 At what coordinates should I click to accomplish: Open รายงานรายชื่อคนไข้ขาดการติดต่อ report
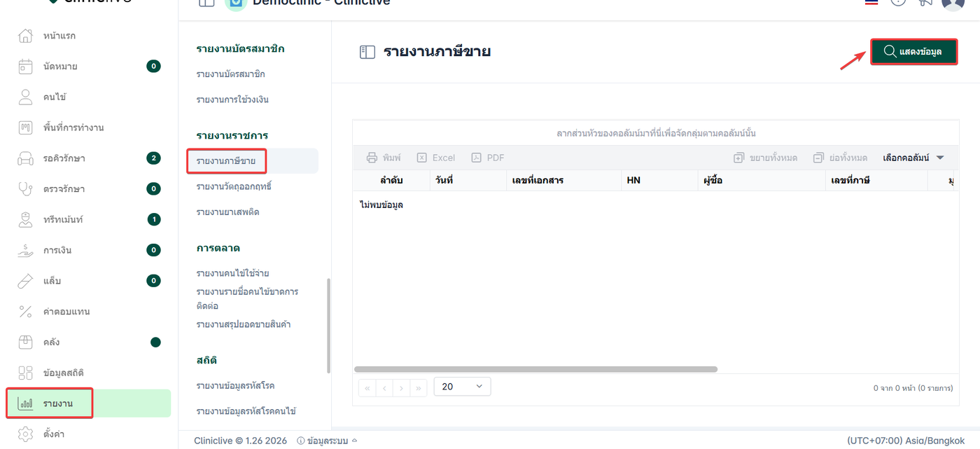(247, 299)
